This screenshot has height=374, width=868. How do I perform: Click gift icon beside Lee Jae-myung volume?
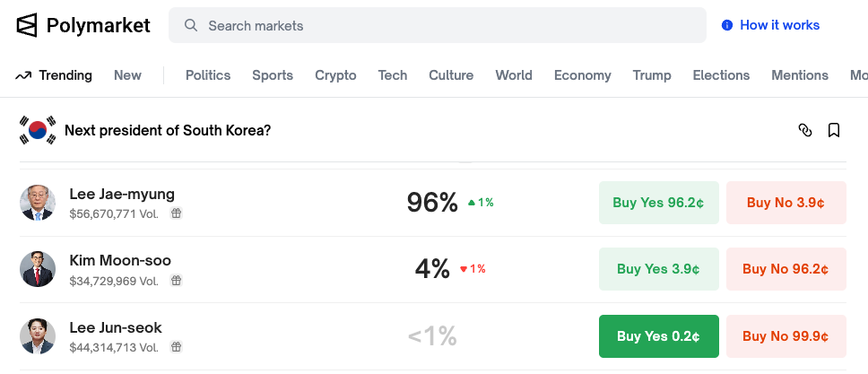point(177,213)
